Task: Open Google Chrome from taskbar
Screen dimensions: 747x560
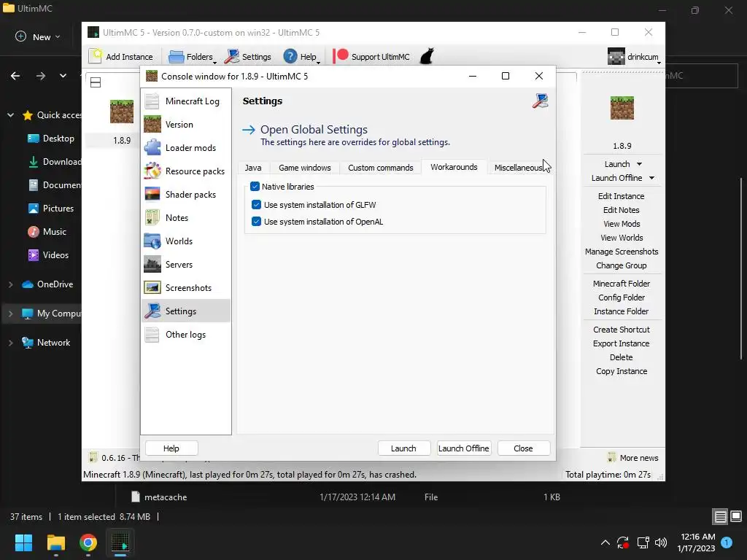Action: [x=88, y=542]
